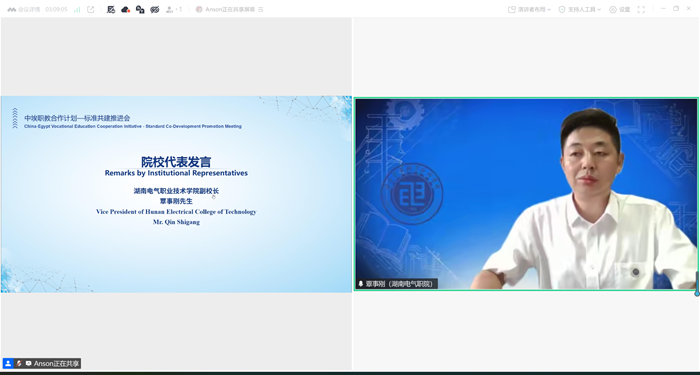Click 'Anson正在共享屏幕' status text
The height and width of the screenshot is (375, 700).
(230, 9)
